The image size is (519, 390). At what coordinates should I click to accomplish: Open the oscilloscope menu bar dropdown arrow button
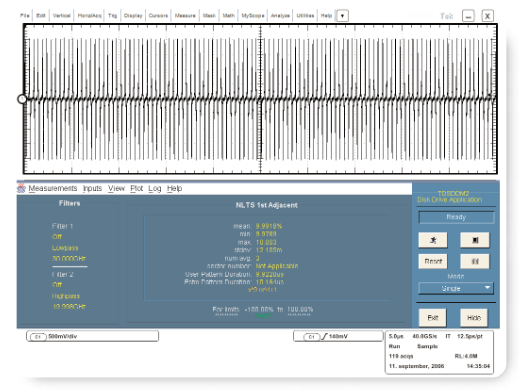coord(342,16)
